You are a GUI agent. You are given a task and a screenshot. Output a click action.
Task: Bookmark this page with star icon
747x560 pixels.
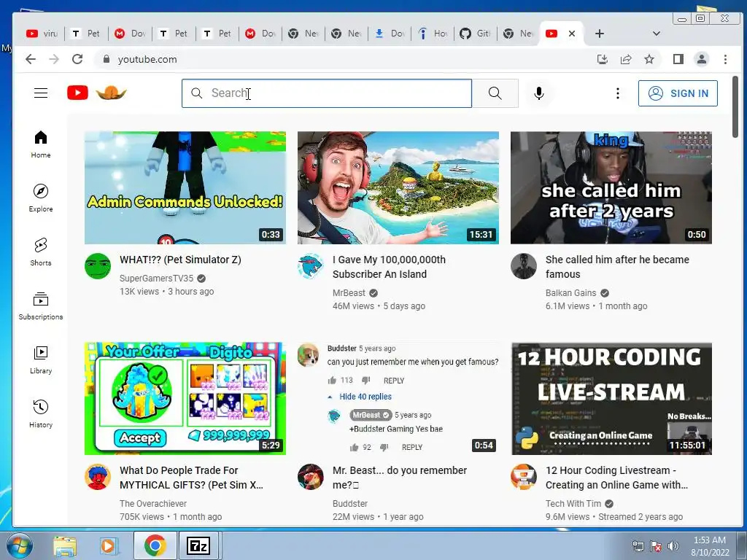coord(649,59)
